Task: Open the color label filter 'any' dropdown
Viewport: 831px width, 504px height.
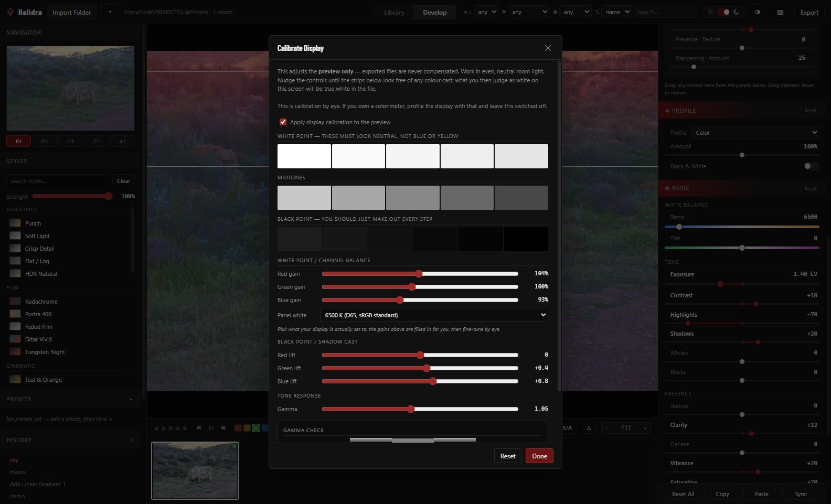Action: pos(576,12)
